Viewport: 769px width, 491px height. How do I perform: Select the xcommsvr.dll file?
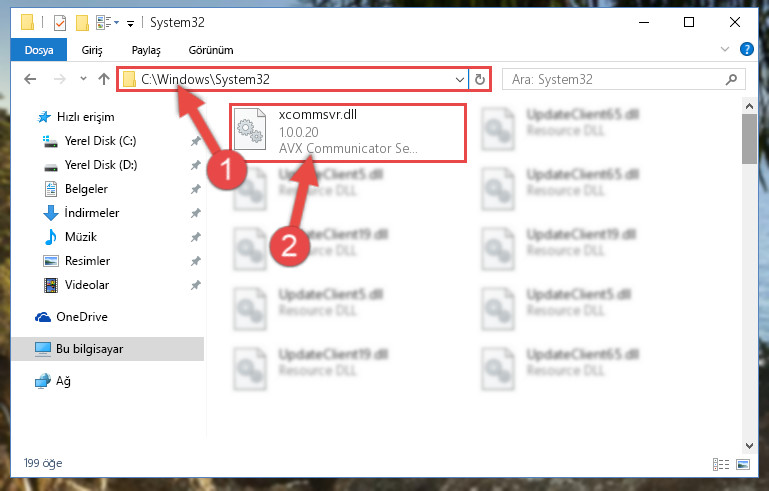pos(347,132)
